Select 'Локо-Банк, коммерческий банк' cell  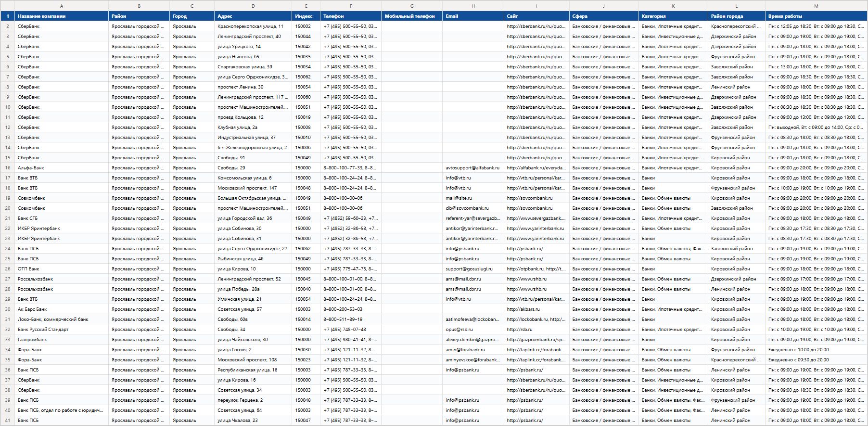(62, 319)
